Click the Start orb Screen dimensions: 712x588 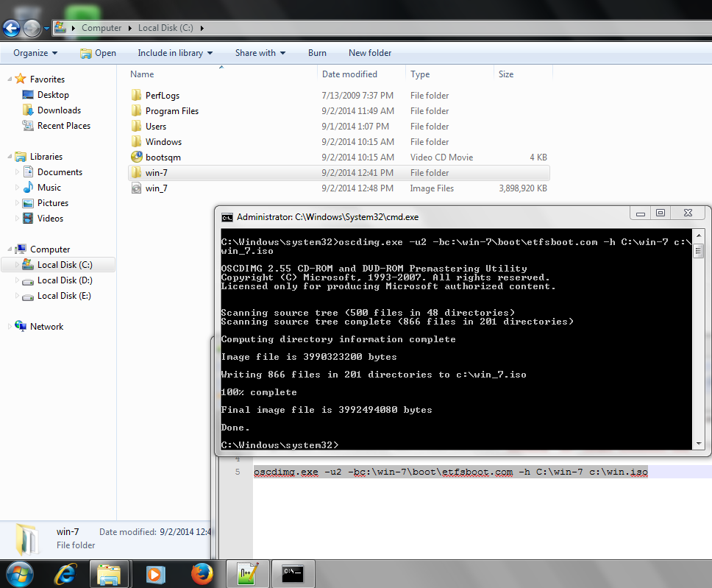click(x=20, y=573)
